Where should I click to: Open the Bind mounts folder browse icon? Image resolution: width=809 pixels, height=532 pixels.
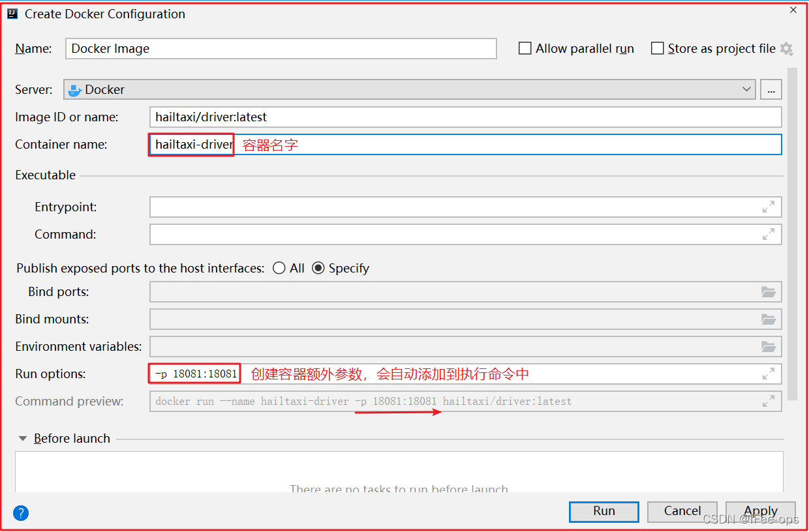point(769,319)
